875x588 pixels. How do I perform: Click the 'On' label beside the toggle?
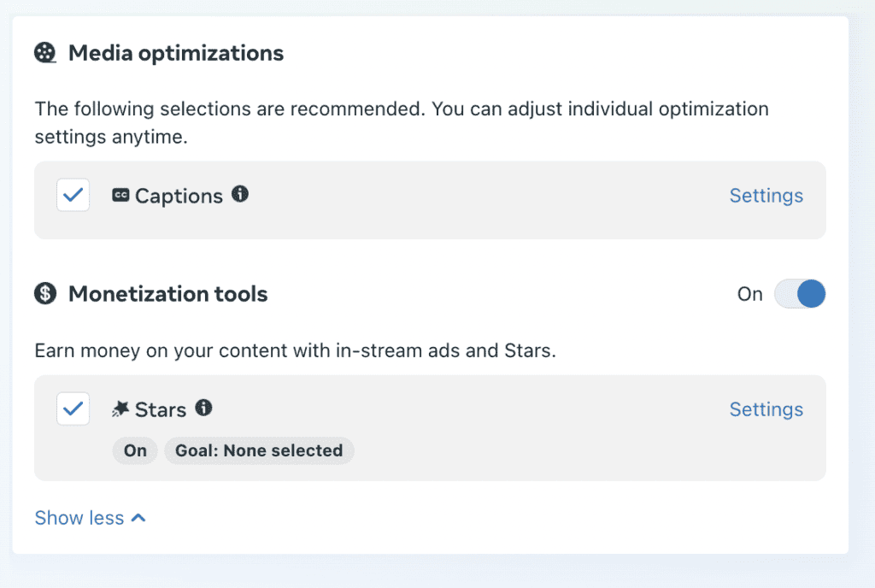pos(749,293)
